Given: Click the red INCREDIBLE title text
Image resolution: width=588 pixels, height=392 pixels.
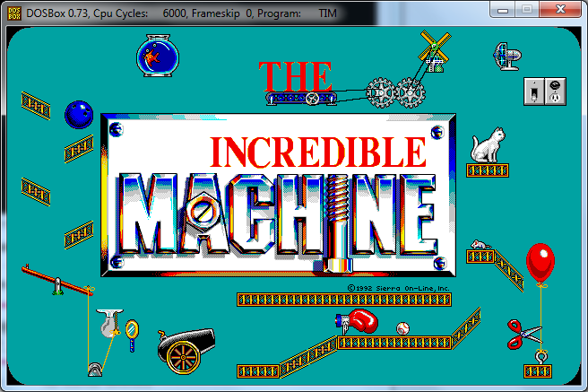Looking at the screenshot, I should click(x=318, y=152).
